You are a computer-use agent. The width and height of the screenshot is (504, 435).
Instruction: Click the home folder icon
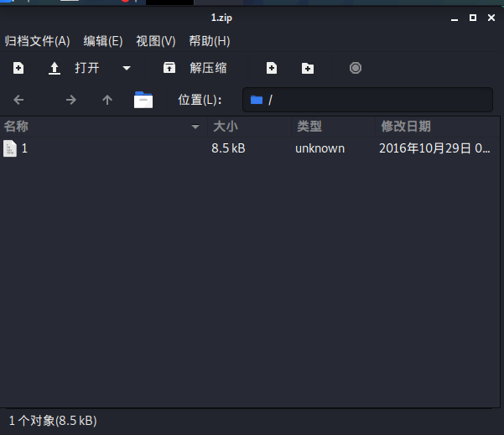(143, 100)
